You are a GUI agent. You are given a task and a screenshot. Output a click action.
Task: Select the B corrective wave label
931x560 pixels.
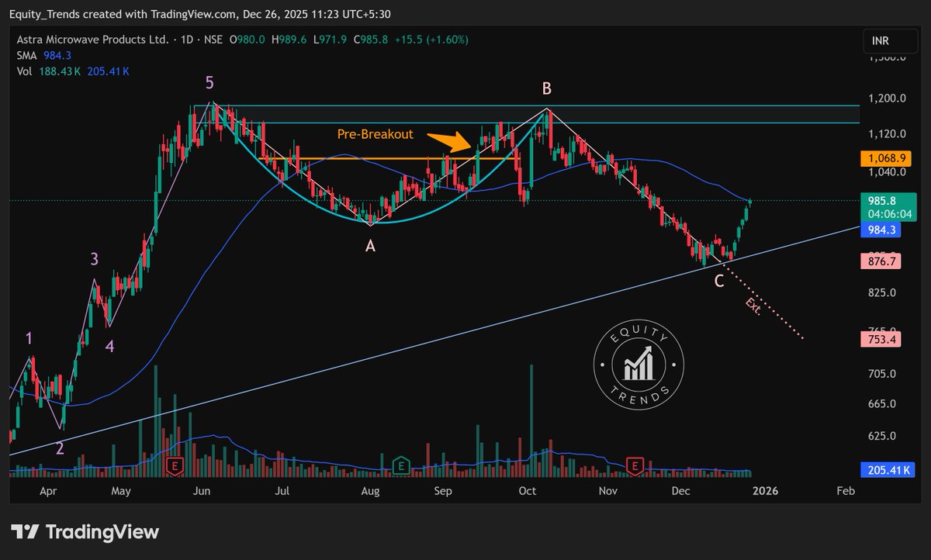pyautogui.click(x=546, y=88)
